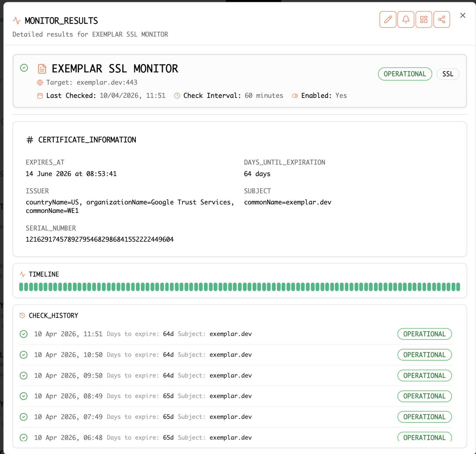Click the OPERATIONAL badge in the header
This screenshot has width=476, height=454.
pyautogui.click(x=405, y=74)
